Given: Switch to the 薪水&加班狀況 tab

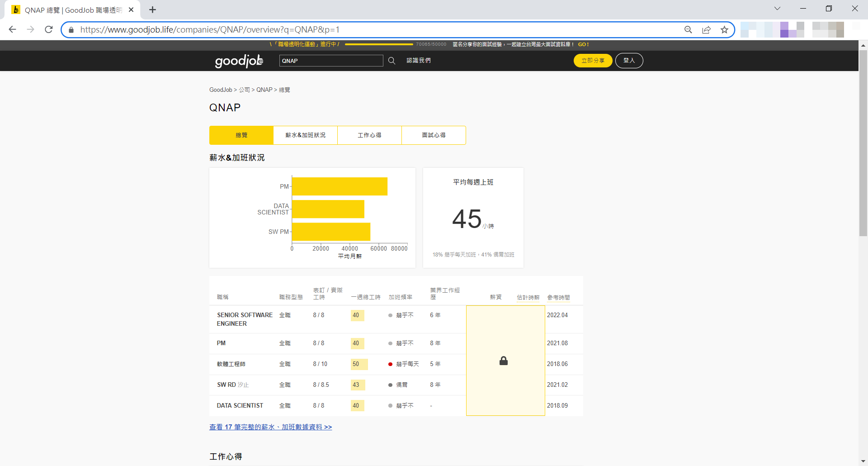Looking at the screenshot, I should (x=306, y=135).
